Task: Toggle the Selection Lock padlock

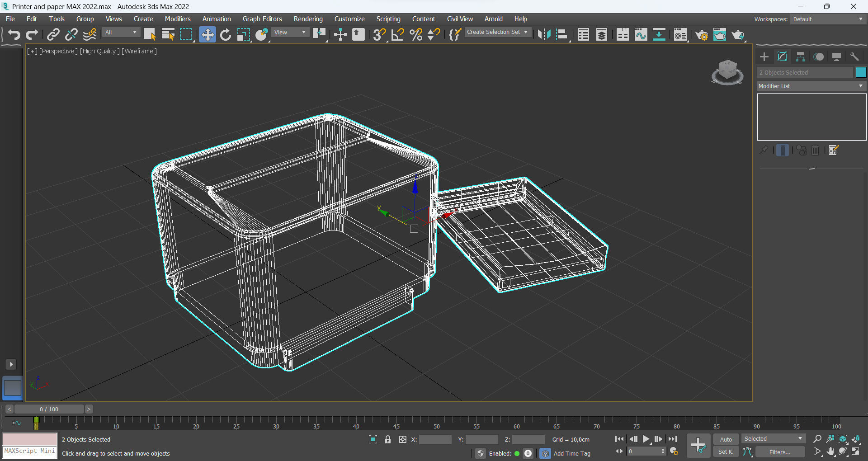Action: pyautogui.click(x=388, y=439)
